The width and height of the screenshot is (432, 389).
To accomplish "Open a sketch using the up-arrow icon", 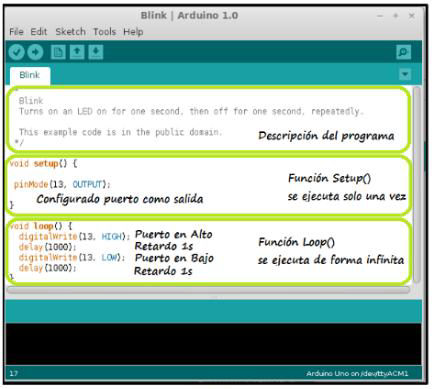I will [x=77, y=52].
